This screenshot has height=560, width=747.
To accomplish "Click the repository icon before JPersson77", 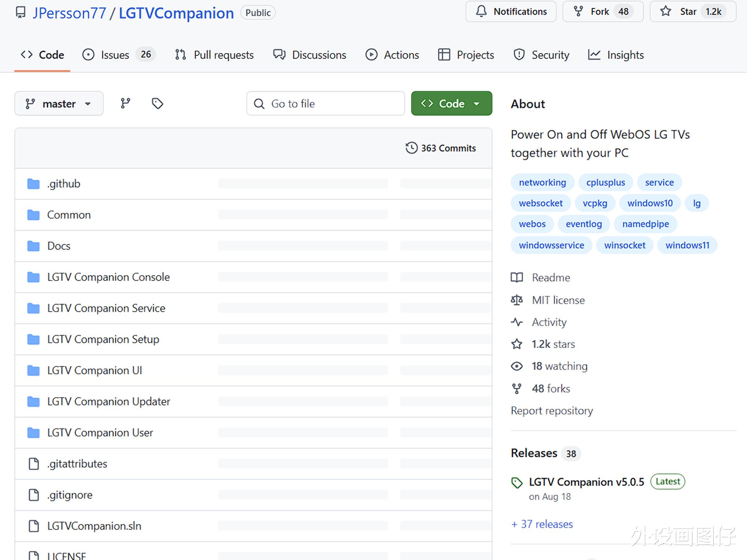I will (x=21, y=13).
